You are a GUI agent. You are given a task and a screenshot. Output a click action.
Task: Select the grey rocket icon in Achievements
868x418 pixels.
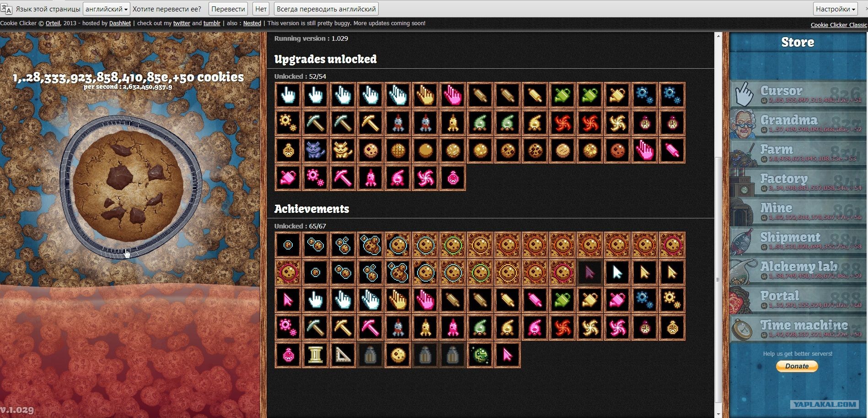(398, 327)
